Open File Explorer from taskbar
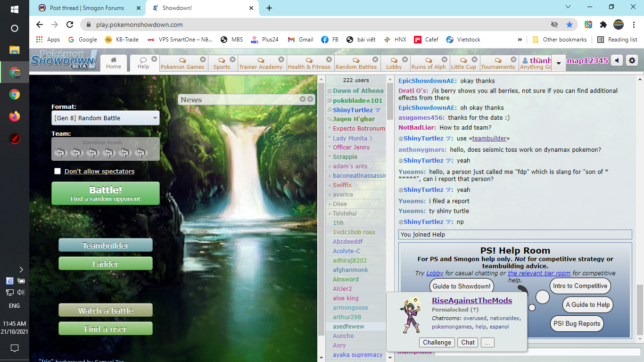644x362 pixels. click(14, 50)
